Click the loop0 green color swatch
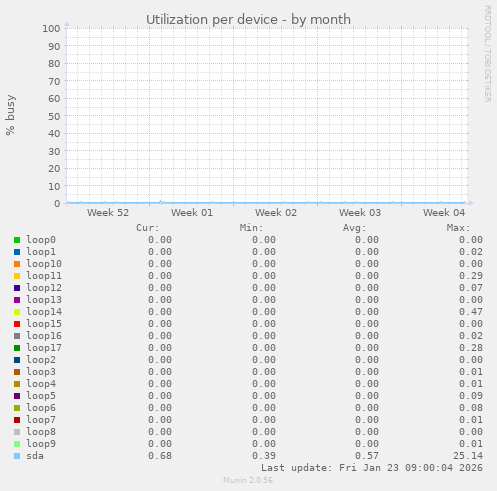 17,240
